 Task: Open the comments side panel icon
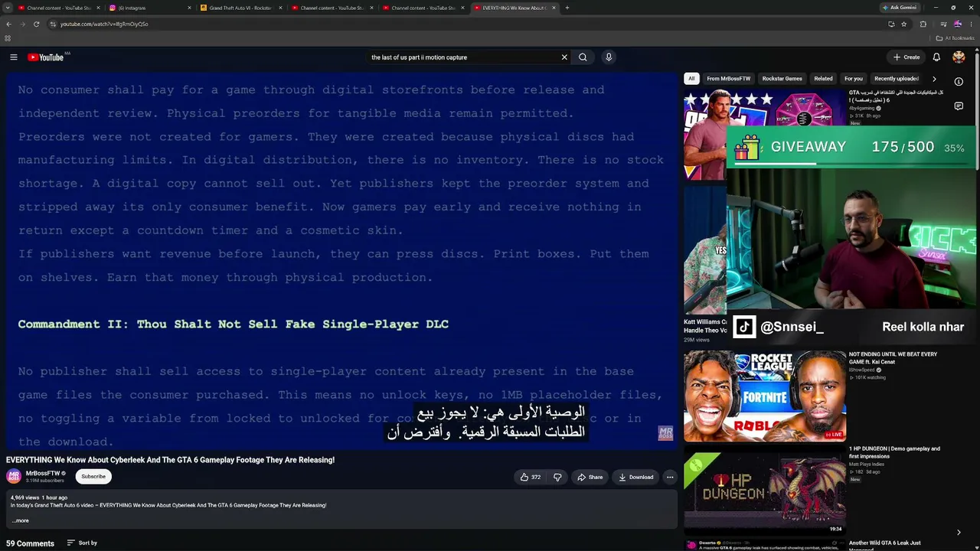click(959, 106)
